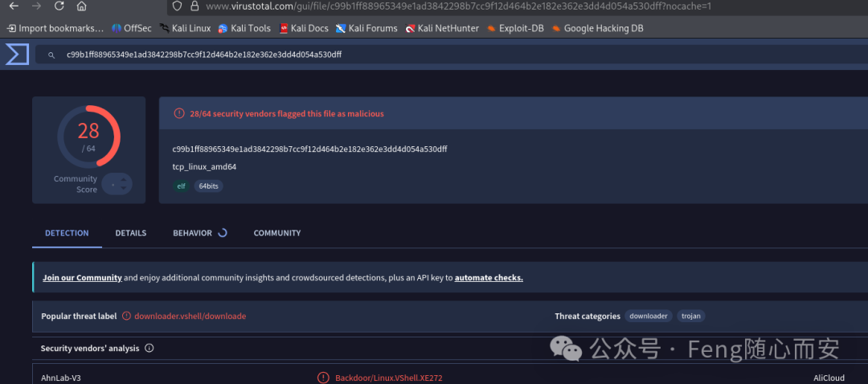Image resolution: width=868 pixels, height=384 pixels.
Task: Click the padlock site info icon
Action: pos(194,6)
